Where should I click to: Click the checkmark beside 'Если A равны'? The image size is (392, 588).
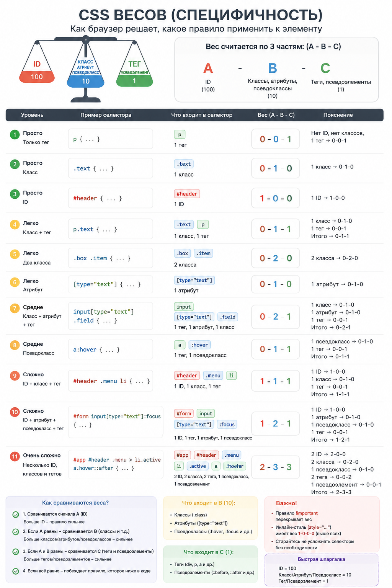click(16, 532)
